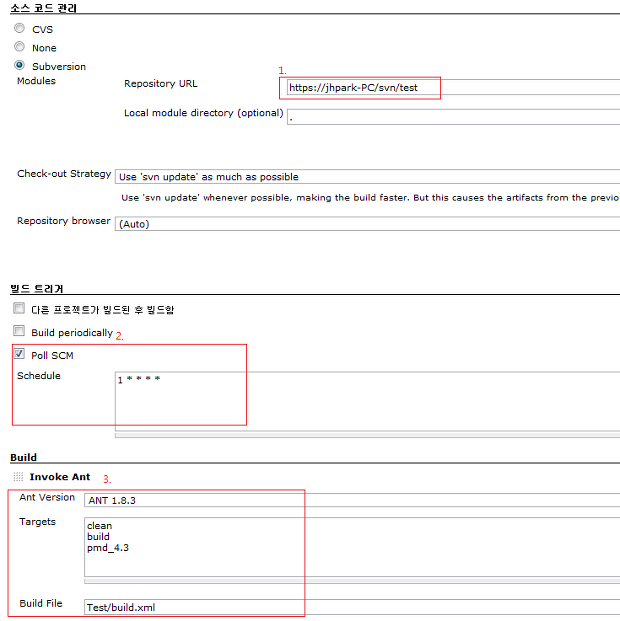
Task: Click the 'Schedule' label
Action: [x=39, y=375]
